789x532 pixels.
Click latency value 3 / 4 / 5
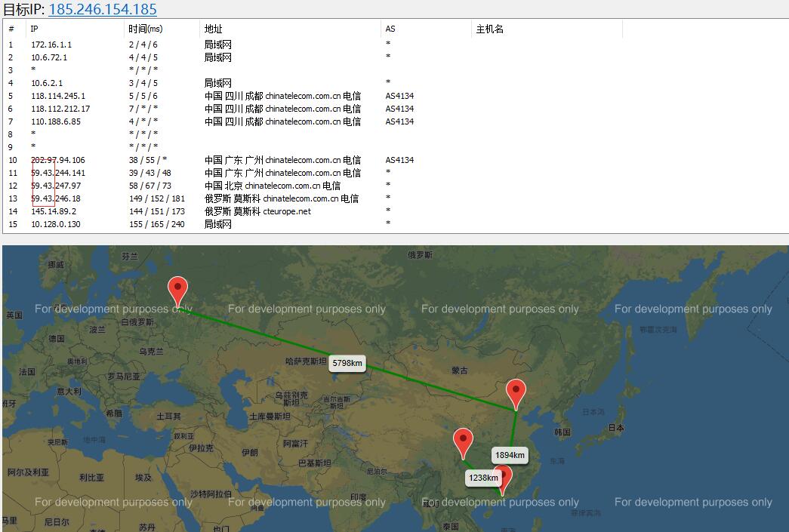143,83
